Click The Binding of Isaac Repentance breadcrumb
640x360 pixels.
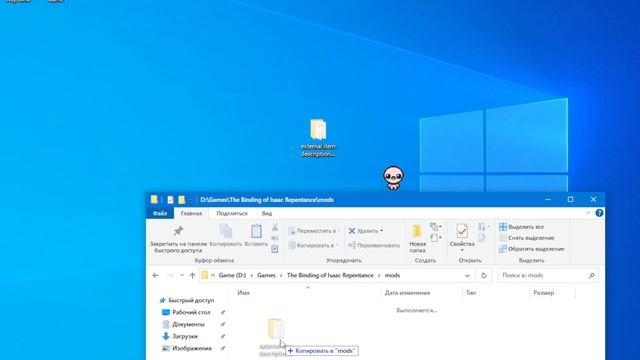tap(330, 276)
